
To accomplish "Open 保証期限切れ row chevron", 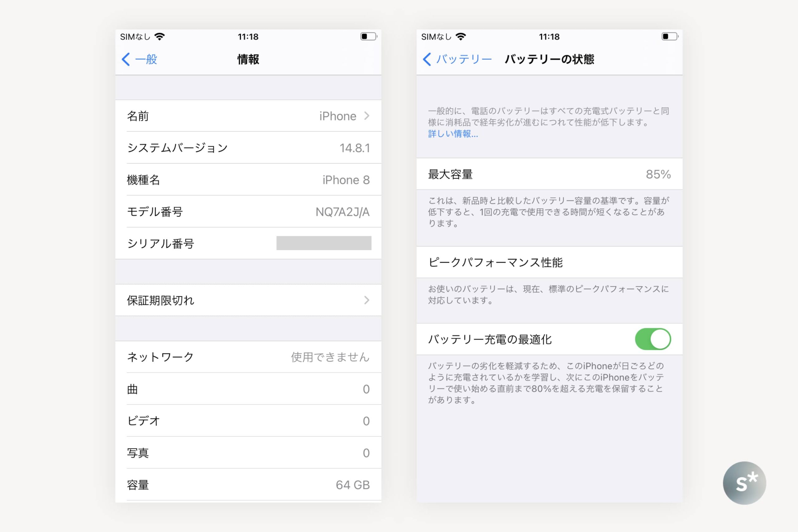I will (367, 300).
